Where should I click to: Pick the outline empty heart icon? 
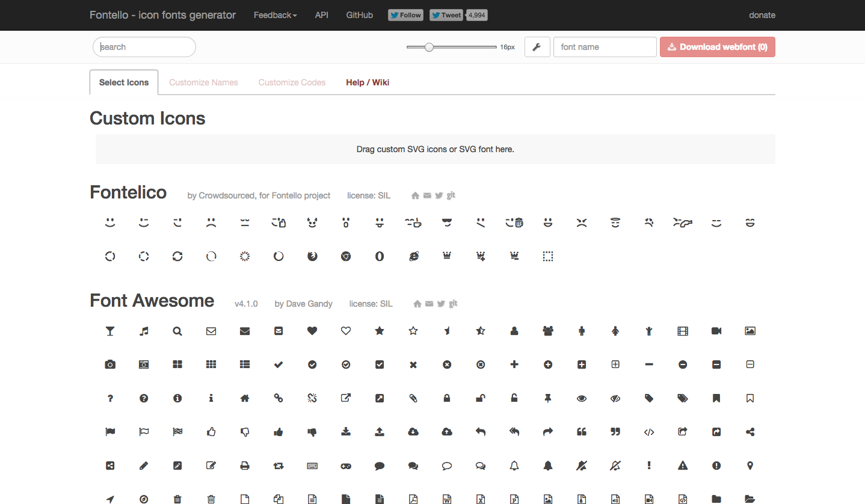(x=346, y=331)
